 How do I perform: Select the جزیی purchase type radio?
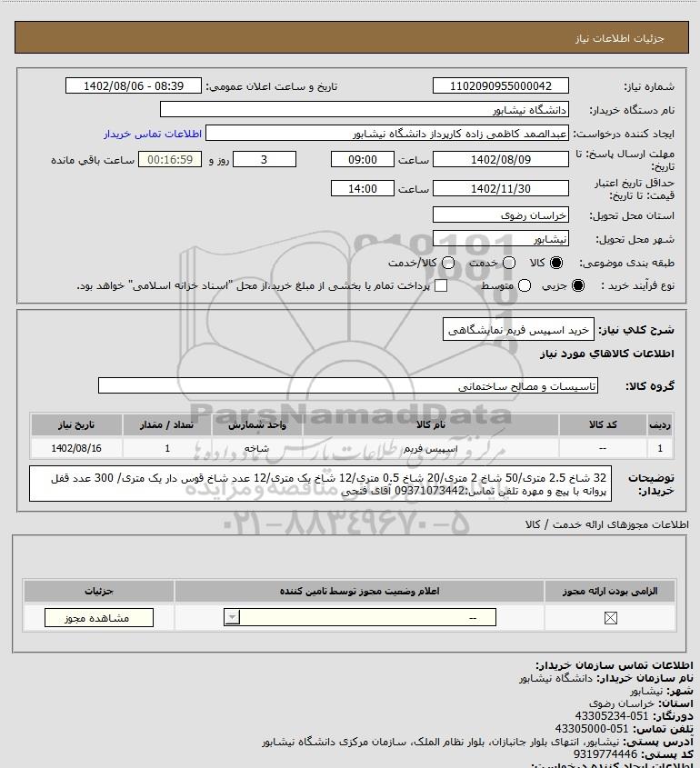pos(578,285)
